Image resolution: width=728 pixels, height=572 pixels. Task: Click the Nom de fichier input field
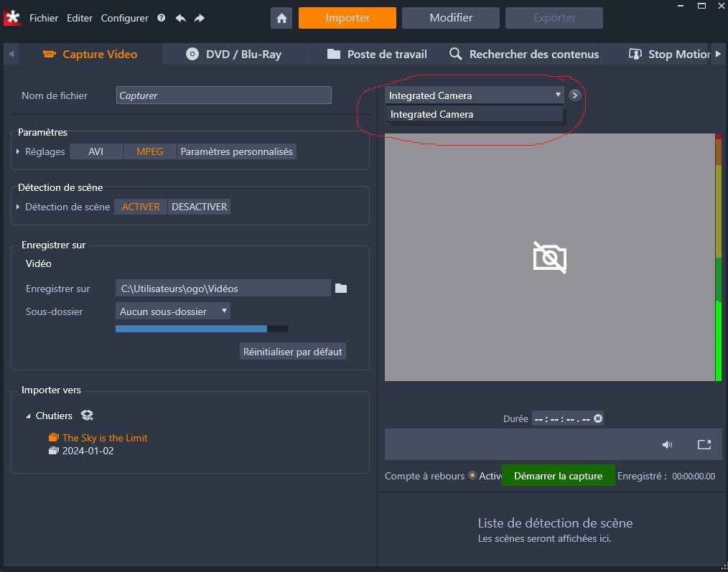[x=224, y=95]
